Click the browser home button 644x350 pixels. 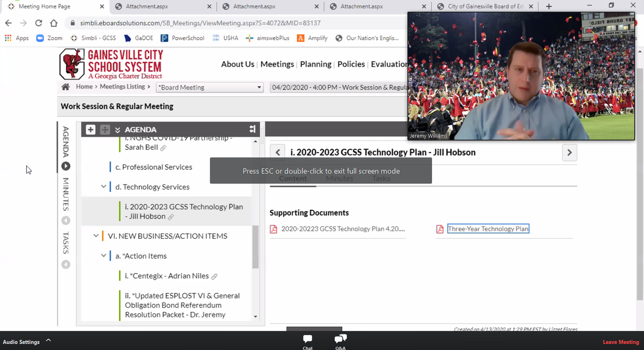pyautogui.click(x=53, y=23)
